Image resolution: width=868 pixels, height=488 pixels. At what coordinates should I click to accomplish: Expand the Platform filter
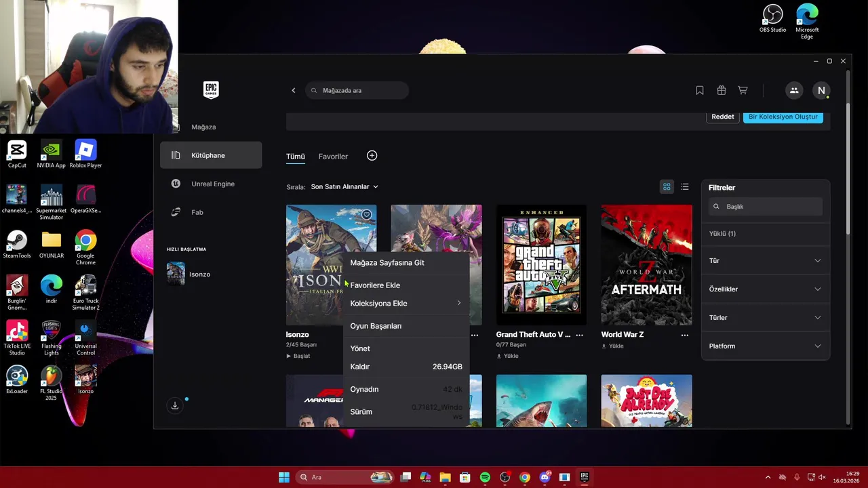tap(765, 346)
